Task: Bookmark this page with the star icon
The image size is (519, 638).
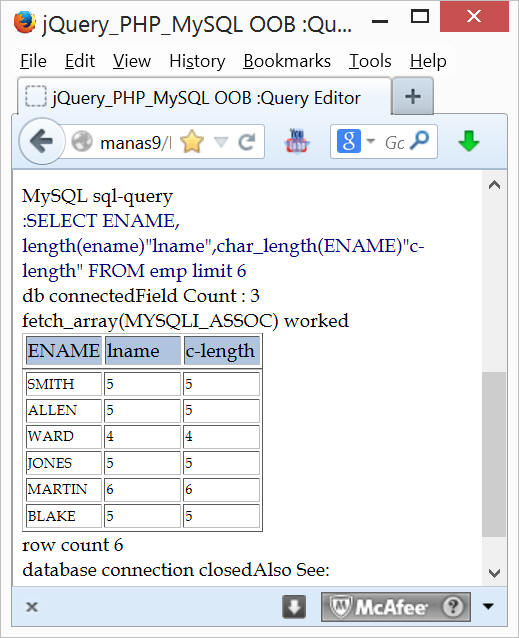Action: click(x=192, y=142)
